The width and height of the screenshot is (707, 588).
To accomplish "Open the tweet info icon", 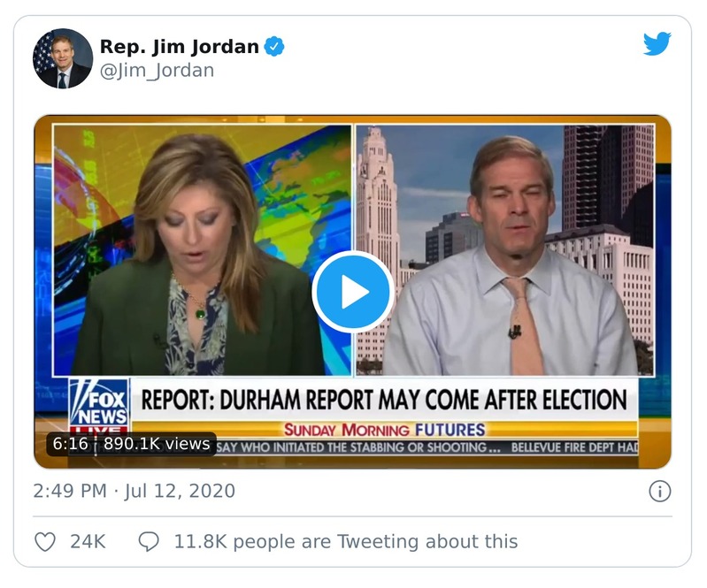I will [659, 492].
